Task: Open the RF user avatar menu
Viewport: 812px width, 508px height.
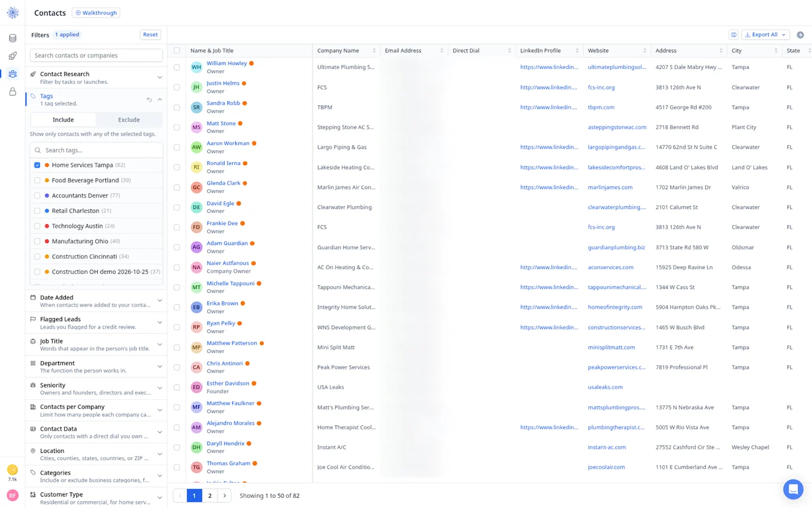Action: (13, 495)
